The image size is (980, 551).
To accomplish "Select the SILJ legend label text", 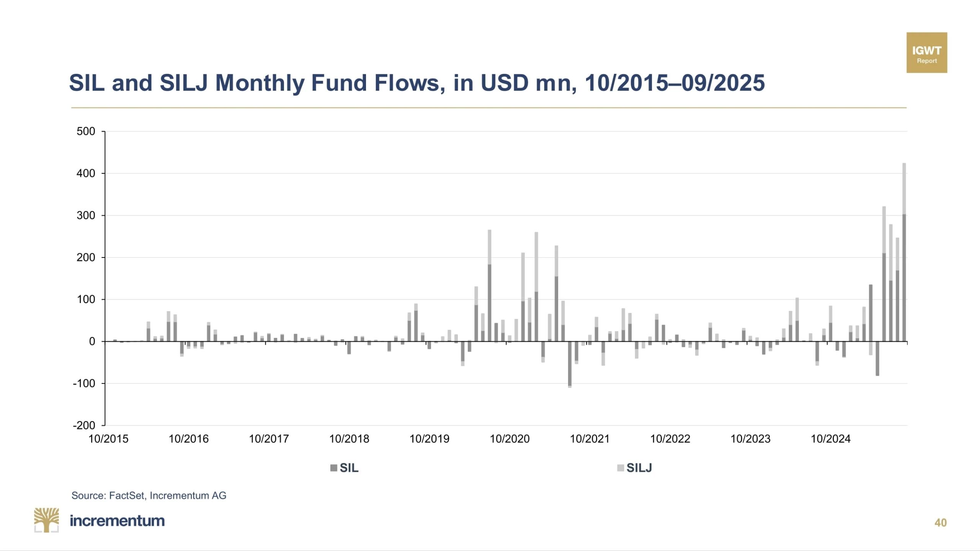I will [x=639, y=468].
